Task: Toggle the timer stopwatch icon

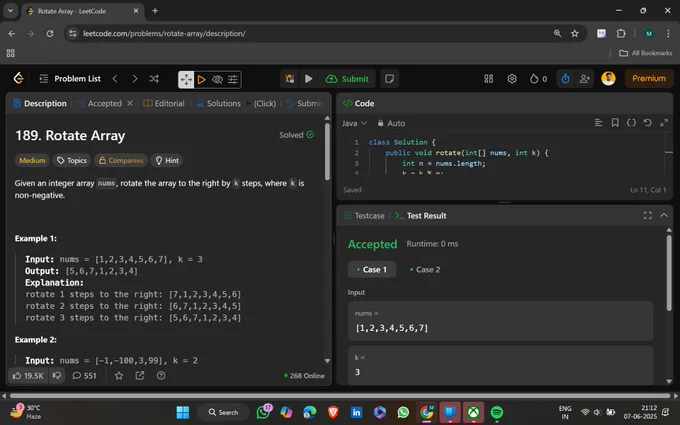Action: point(566,78)
